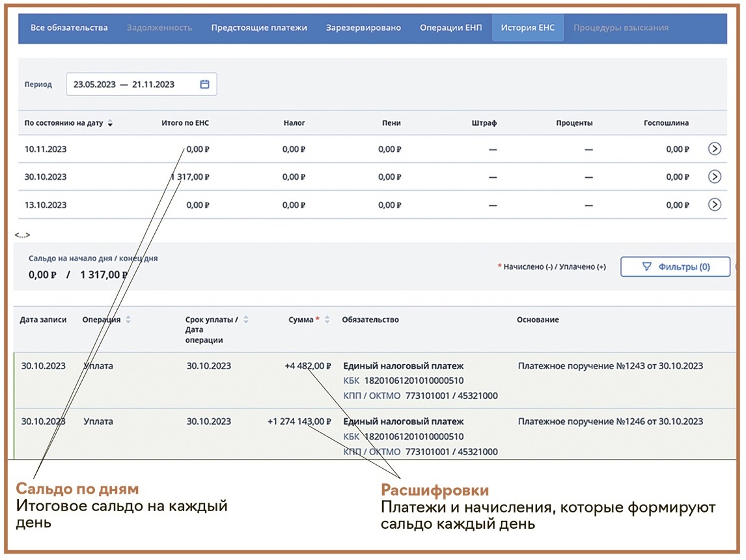Select payment row with Платежное поручение №1246
The height and width of the screenshot is (560, 746).
(x=610, y=421)
